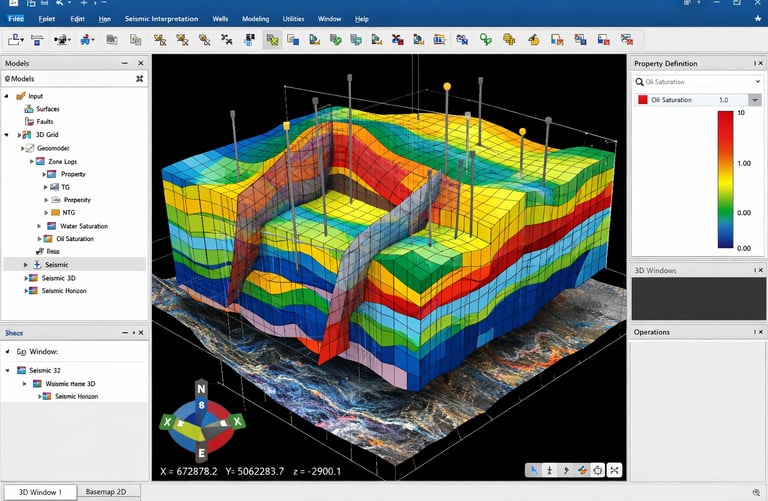Select the 'Wsismic rtame 3D' tree row

[x=70, y=383]
